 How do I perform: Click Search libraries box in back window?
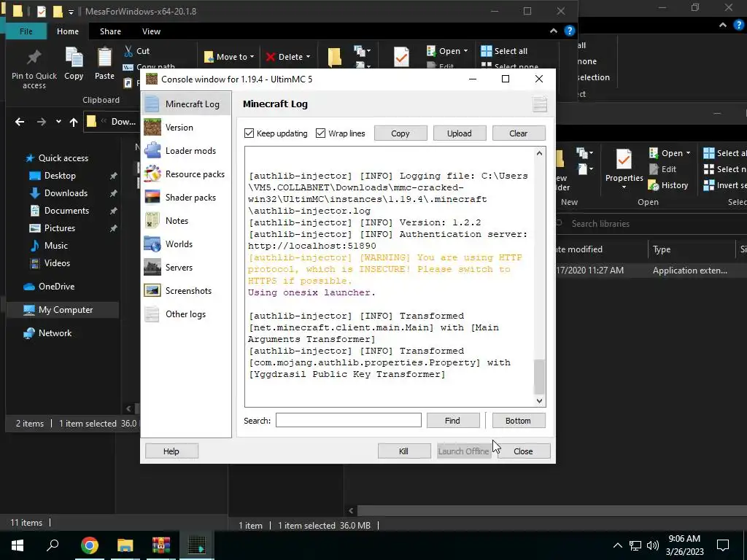point(650,224)
